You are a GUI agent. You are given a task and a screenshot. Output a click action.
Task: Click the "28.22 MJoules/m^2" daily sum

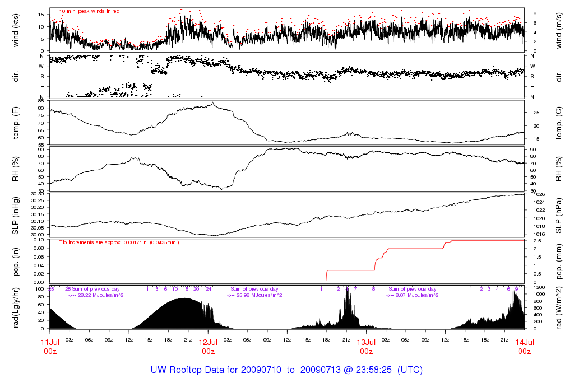tap(101, 295)
